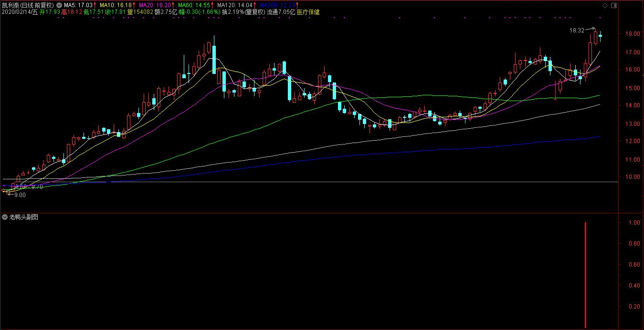The width and height of the screenshot is (644, 330).
Task: Click the 凯利泰(日线,前复权) chart title
Action: [27, 5]
